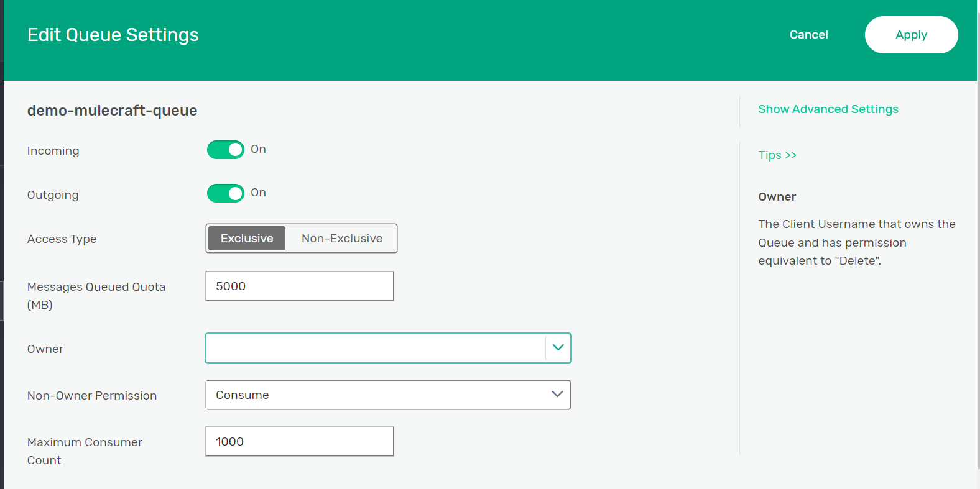Open the Consume permission dropdown
The image size is (980, 489).
click(387, 395)
